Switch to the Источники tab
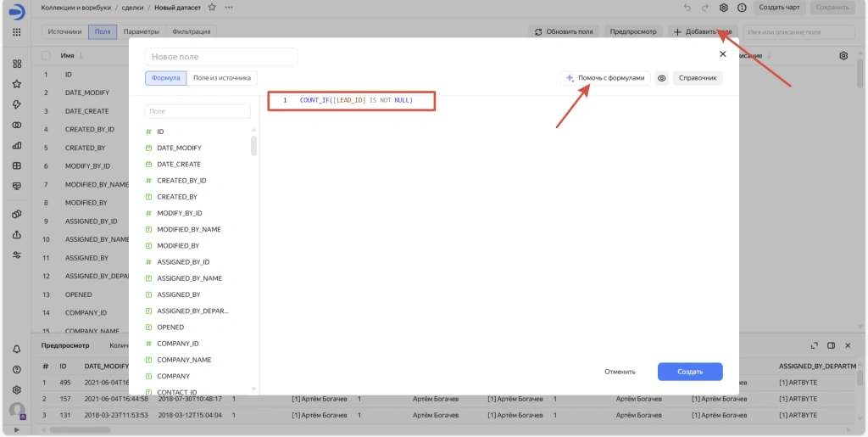This screenshot has width=868, height=437. (x=64, y=31)
